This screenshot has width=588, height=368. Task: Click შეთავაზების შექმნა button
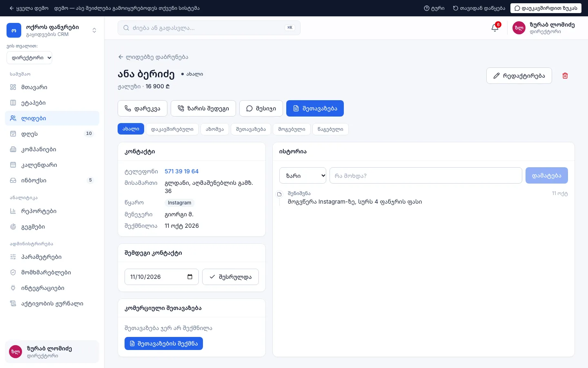pos(164,343)
